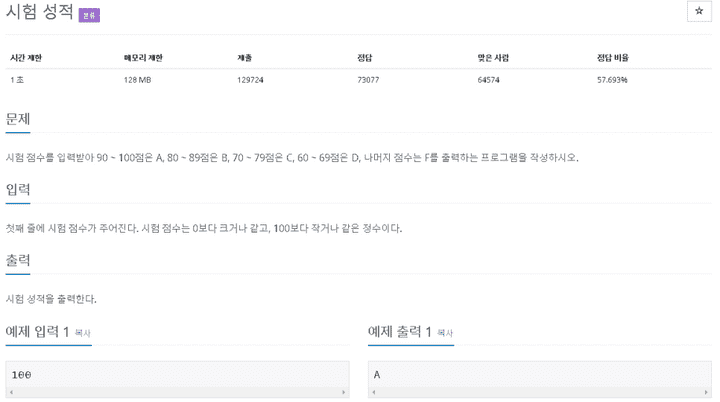Click right scroll arrow in sample output box
Screen dimensions: 720x402
[x=706, y=392]
